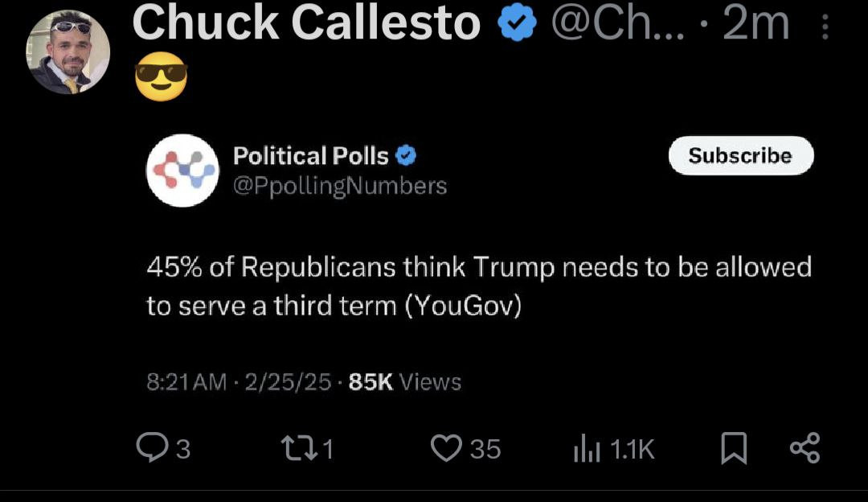Click Political Polls' verified checkmark badge
This screenshot has height=502, width=868.
click(407, 155)
